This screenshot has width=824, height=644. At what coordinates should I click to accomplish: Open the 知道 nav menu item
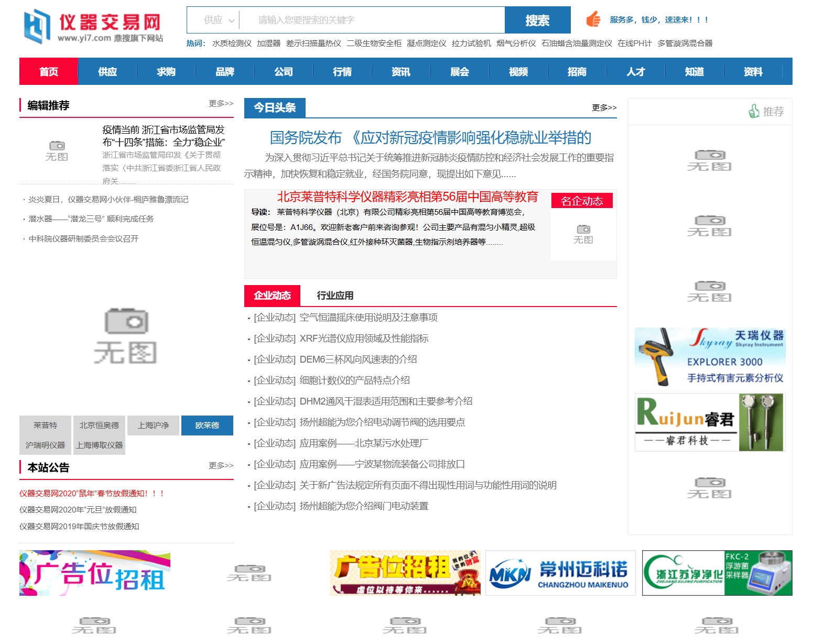(x=695, y=71)
